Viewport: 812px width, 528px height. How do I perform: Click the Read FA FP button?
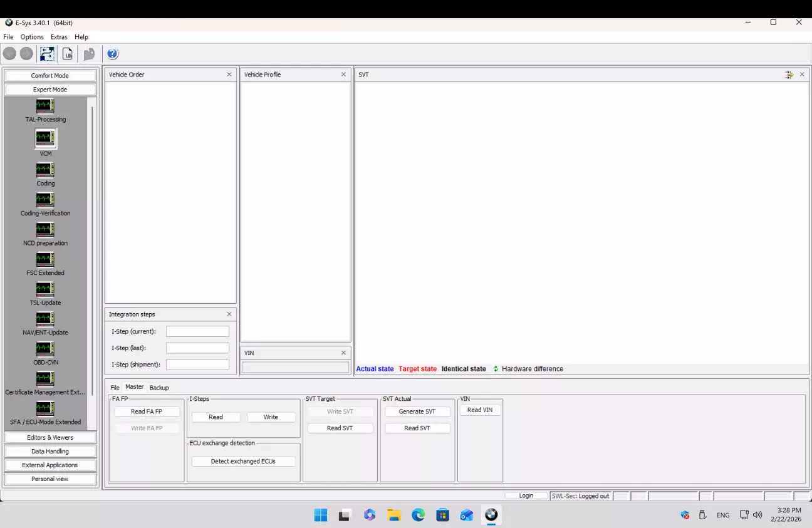click(147, 412)
